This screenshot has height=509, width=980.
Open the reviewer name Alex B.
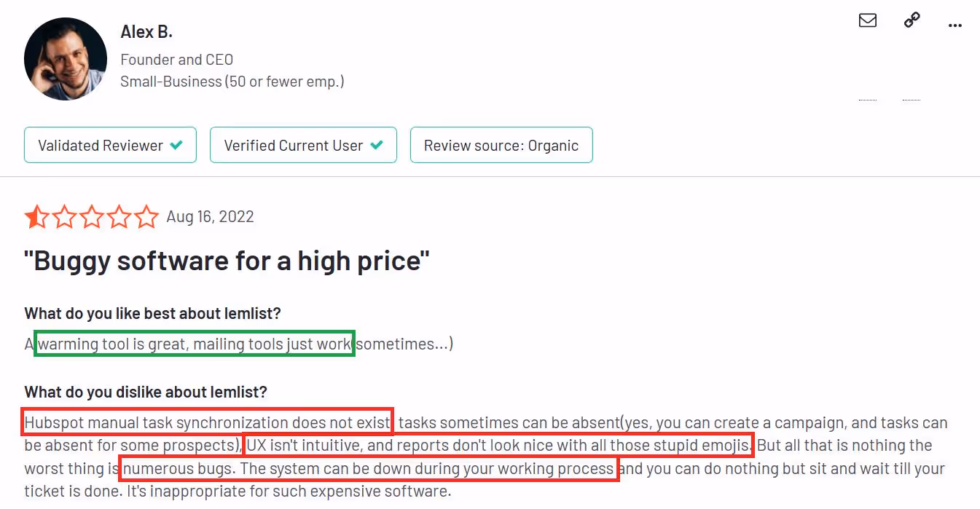[x=146, y=31]
